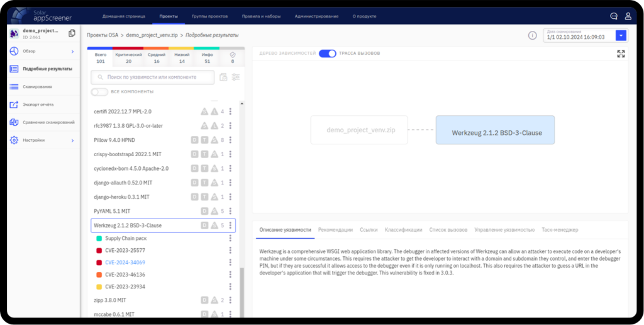The image size is (644, 325).
Task: Switch to the Список вызовов tab
Action: tap(448, 230)
